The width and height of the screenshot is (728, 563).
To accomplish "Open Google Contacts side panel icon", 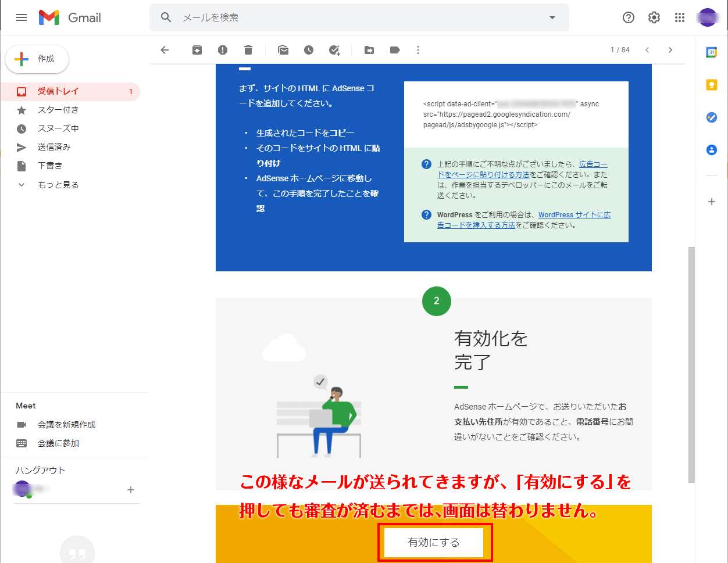I will (711, 150).
